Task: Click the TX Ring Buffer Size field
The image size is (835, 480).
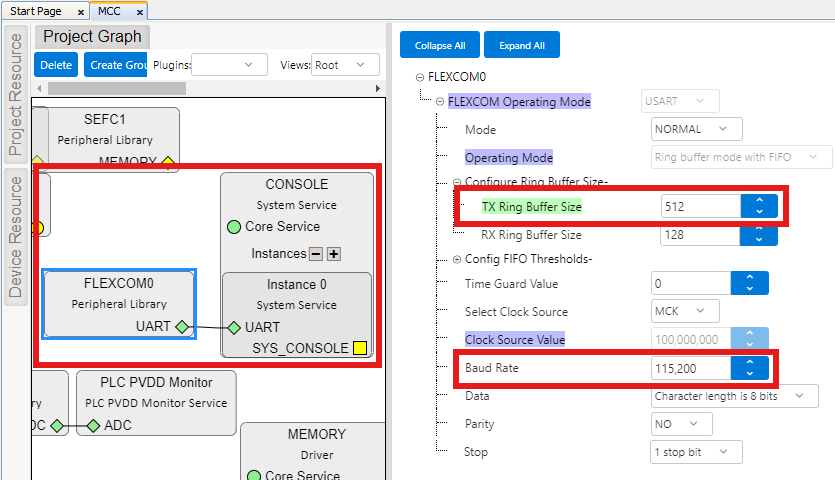Action: (700, 206)
